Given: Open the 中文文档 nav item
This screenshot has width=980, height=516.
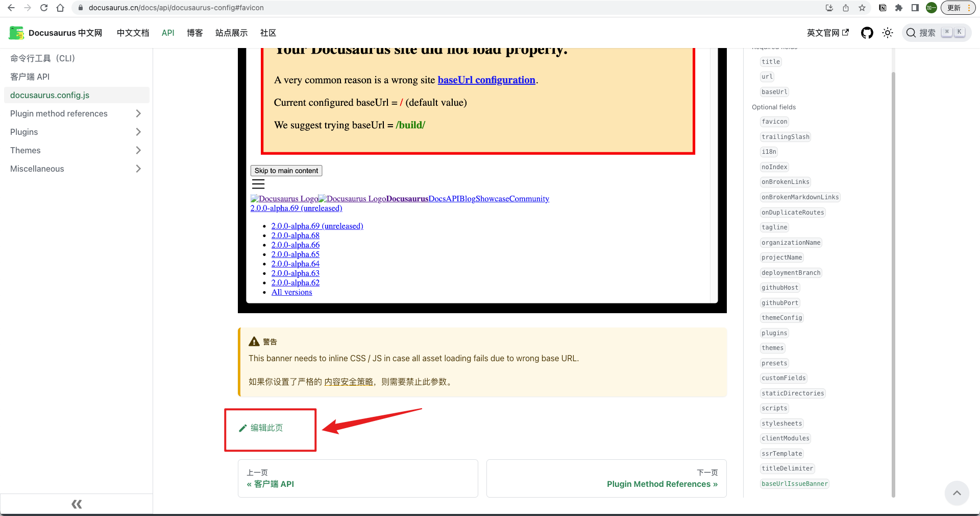Looking at the screenshot, I should coord(133,33).
